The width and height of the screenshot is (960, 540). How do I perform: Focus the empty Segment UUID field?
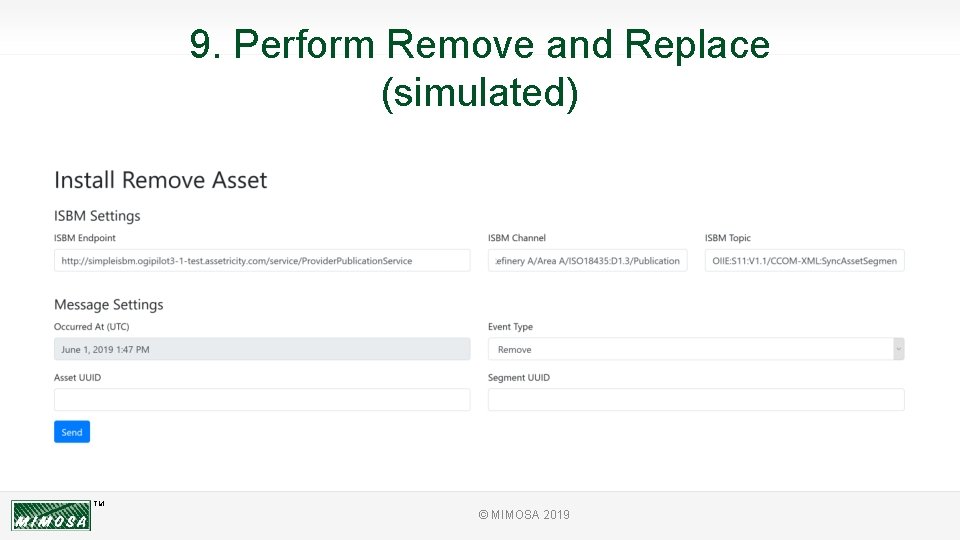pos(696,399)
